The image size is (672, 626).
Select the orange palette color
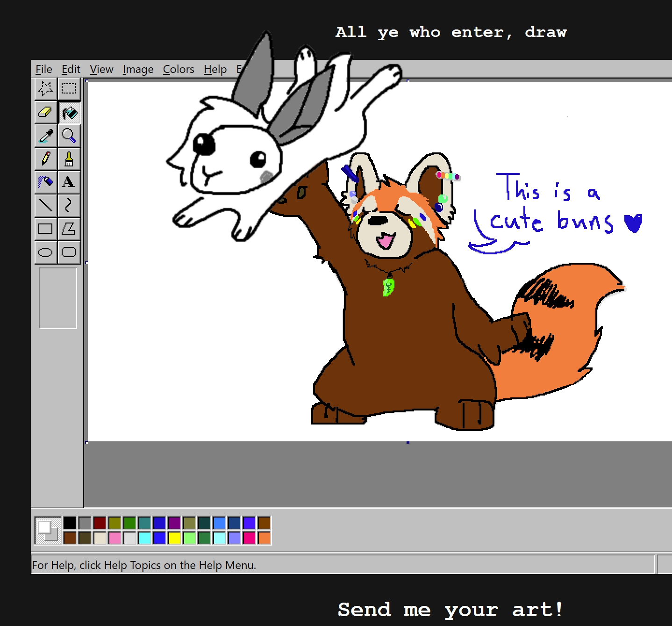[x=264, y=538]
